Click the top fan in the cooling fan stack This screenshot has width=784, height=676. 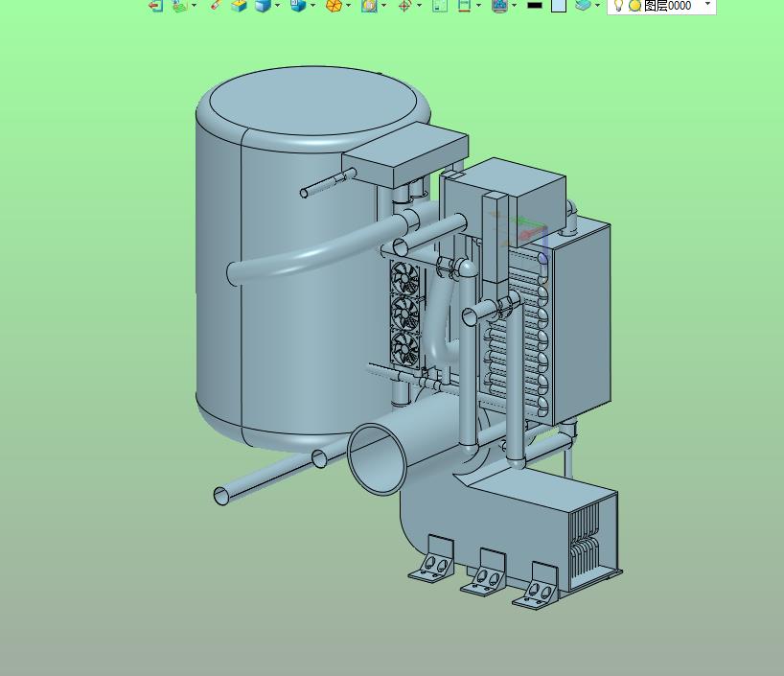405,278
